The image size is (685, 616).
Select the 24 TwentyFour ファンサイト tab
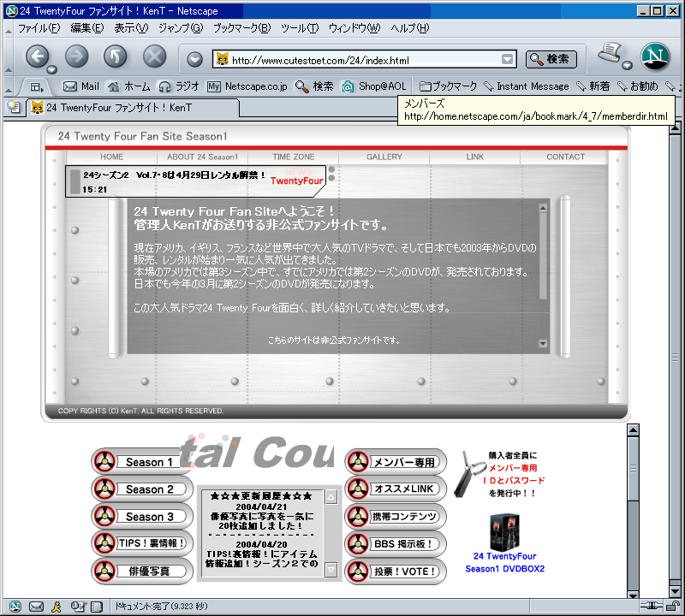tap(134, 108)
